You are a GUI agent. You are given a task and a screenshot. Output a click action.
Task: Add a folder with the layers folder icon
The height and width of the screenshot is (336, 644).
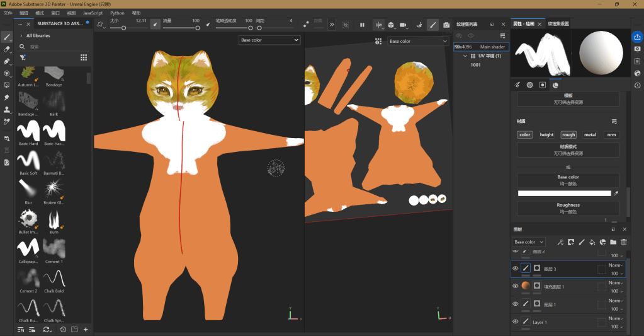point(613,242)
